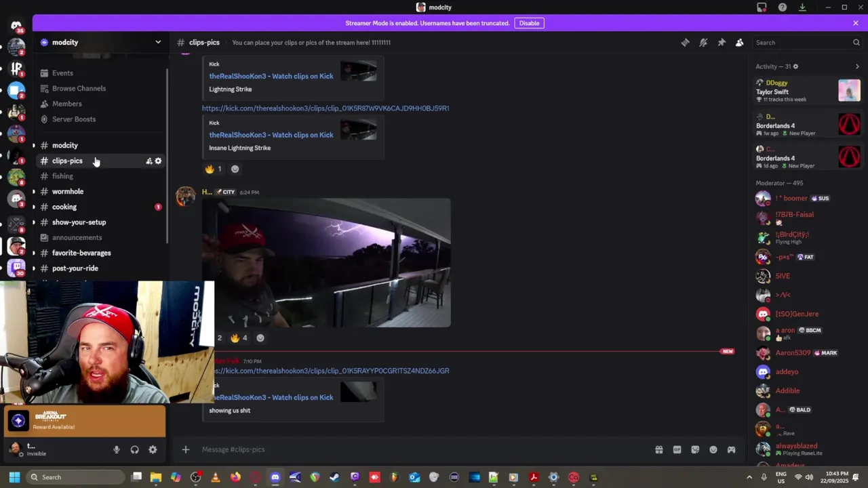
Task: Open Arena Breakout reward available card
Action: click(84, 421)
